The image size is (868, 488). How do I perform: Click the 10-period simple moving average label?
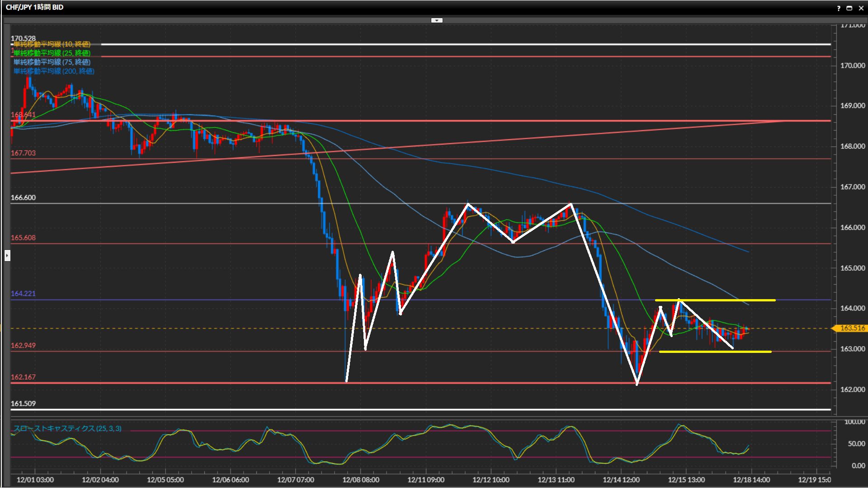[52, 44]
